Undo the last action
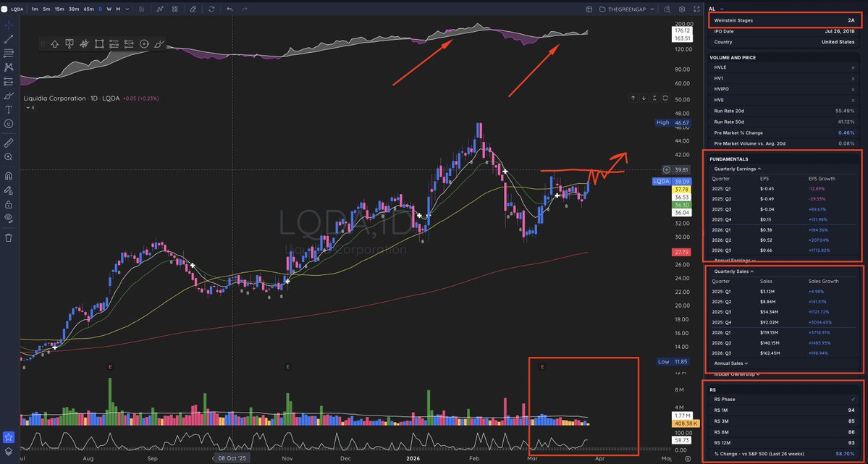868x464 pixels. (x=229, y=9)
